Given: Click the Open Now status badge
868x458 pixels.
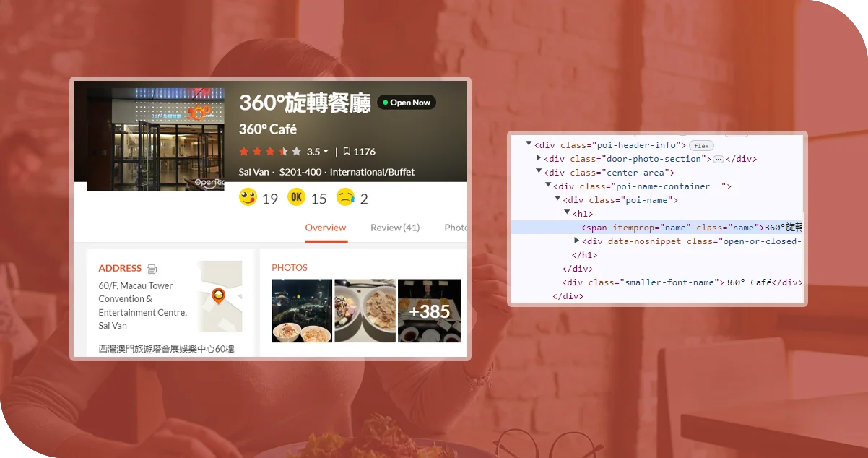Looking at the screenshot, I should 405,103.
